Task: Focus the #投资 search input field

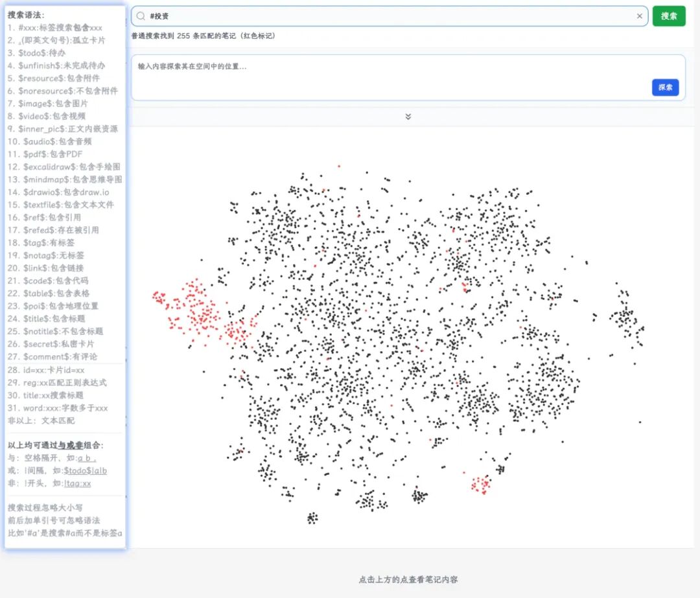Action: pos(390,16)
